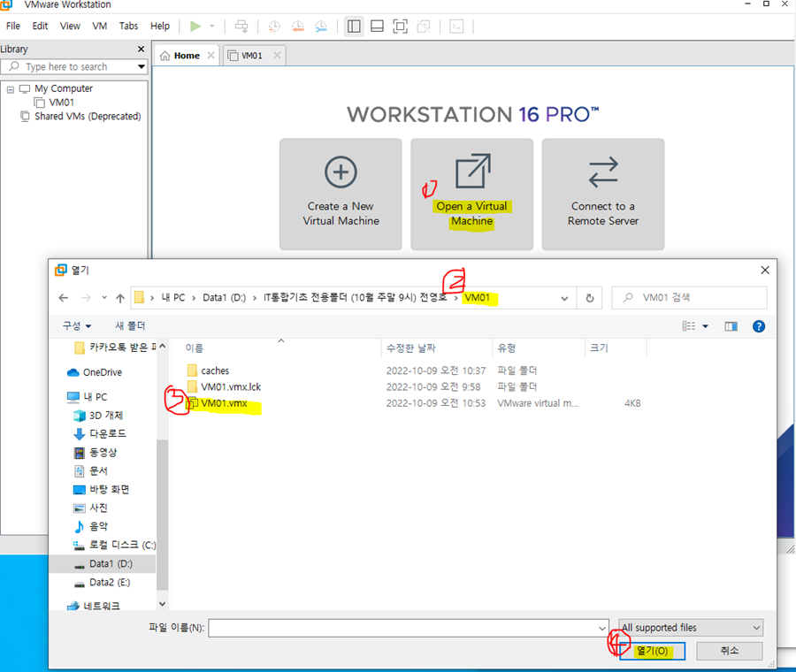Open the Library search dropdown arrow
This screenshot has height=672, width=796.
pyautogui.click(x=142, y=67)
